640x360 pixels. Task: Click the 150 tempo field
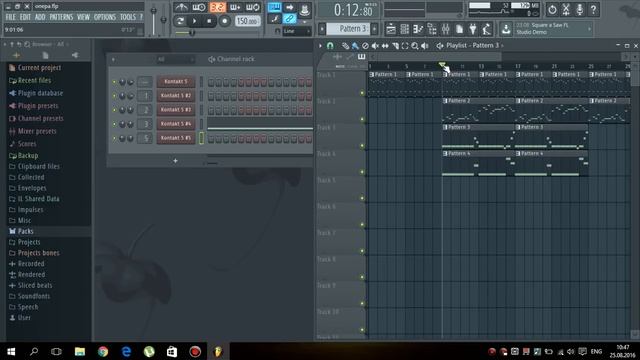click(x=247, y=21)
